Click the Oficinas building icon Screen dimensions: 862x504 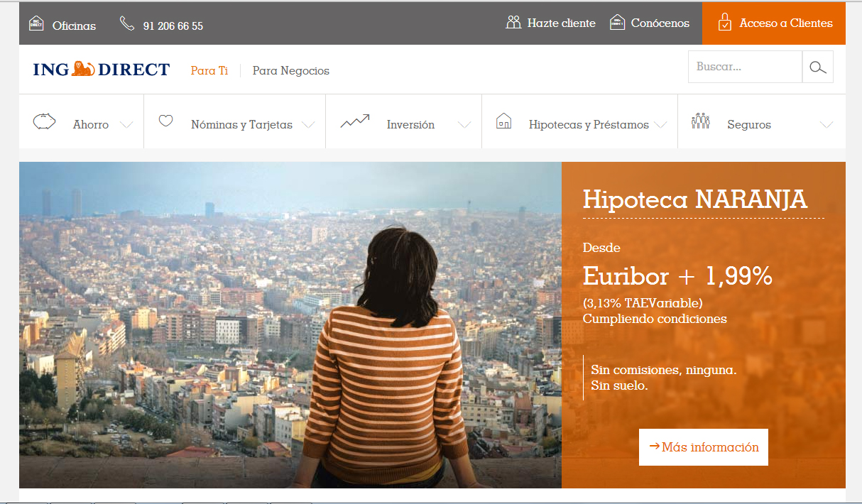36,24
